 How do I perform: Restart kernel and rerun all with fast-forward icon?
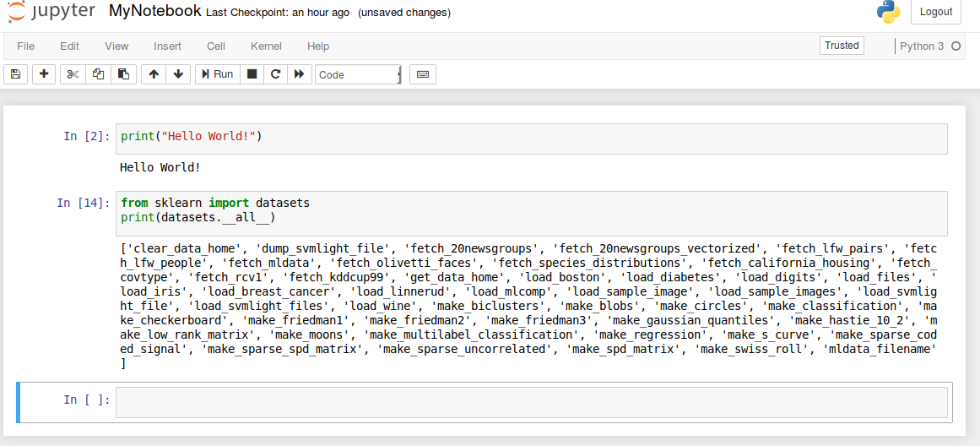click(x=299, y=74)
